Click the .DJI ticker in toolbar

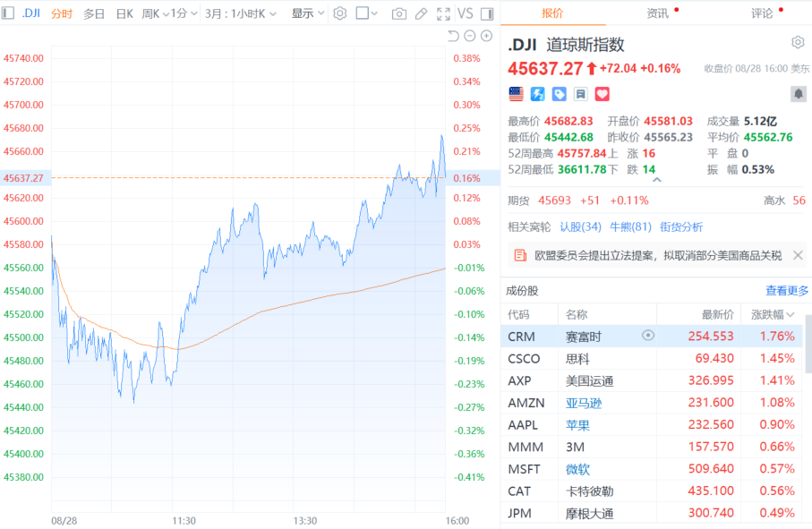click(x=31, y=13)
